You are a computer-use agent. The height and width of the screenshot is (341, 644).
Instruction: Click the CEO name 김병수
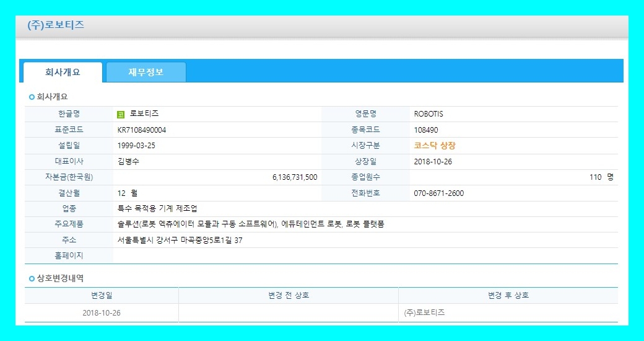pos(128,162)
